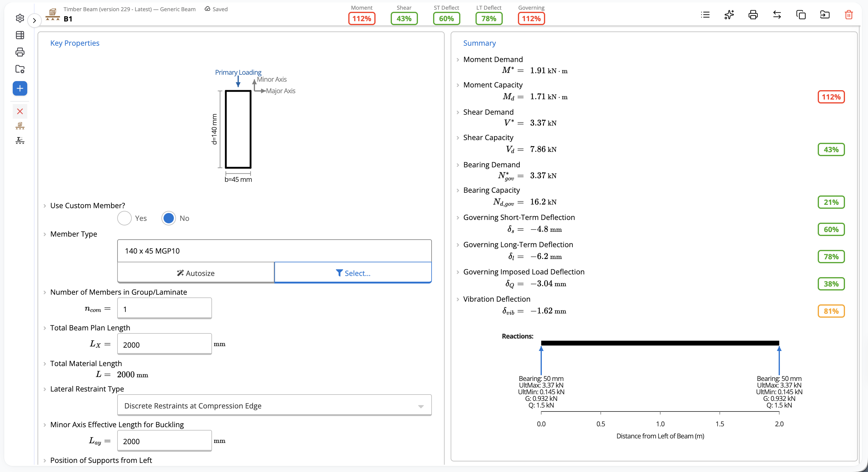
Task: Click the Member Type field 140 x 45 MGP10
Action: pos(274,251)
